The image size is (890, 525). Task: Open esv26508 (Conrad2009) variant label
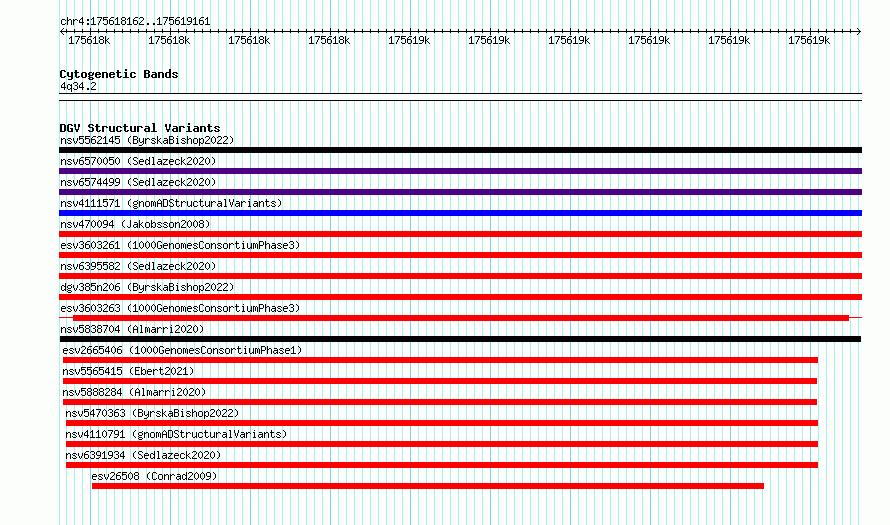(x=154, y=476)
